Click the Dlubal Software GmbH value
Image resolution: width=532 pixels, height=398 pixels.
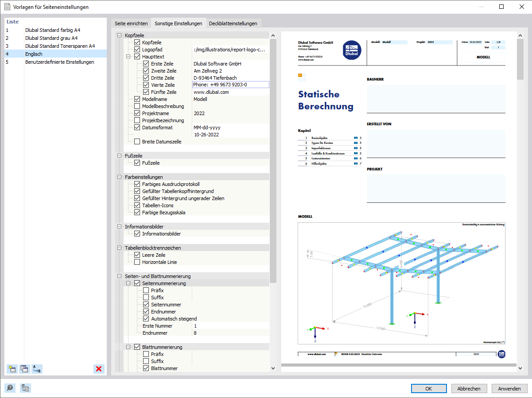click(217, 64)
